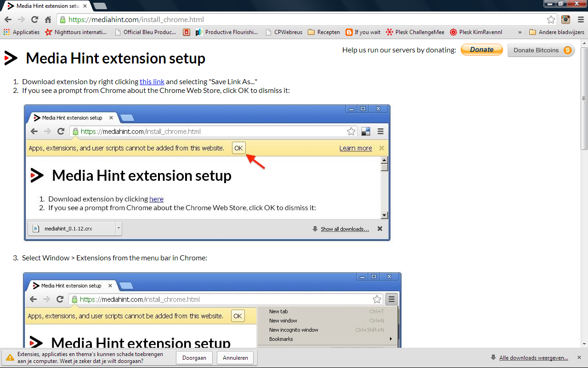588x368 pixels.
Task: Click "this link" to download extension
Action: [x=152, y=81]
